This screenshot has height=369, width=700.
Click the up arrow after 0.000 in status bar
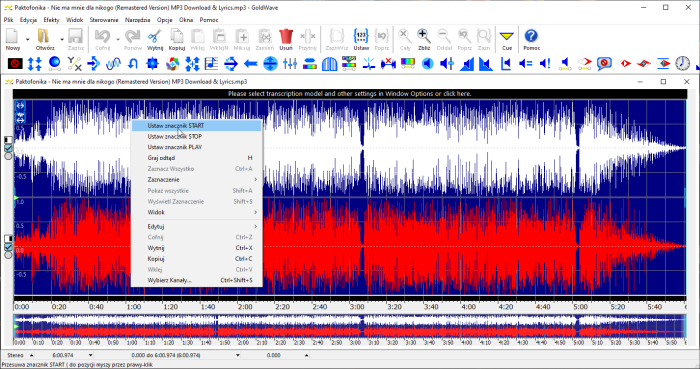pyautogui.click(x=306, y=356)
